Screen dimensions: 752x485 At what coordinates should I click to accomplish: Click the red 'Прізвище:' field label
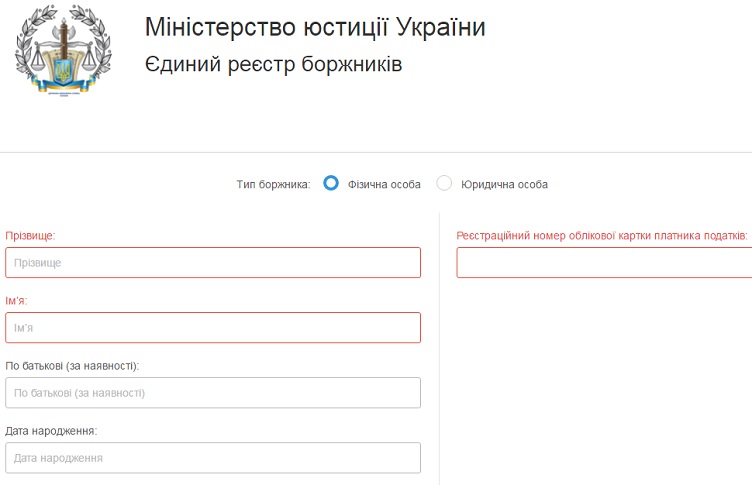point(30,236)
